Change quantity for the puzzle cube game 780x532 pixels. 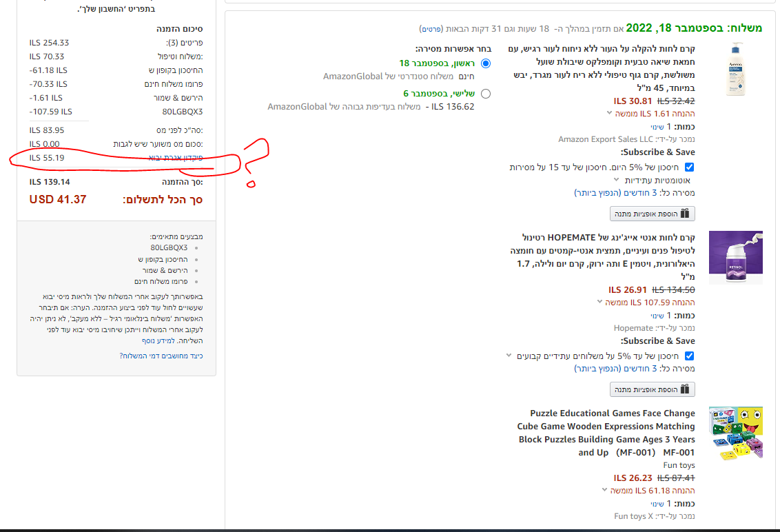click(x=657, y=504)
